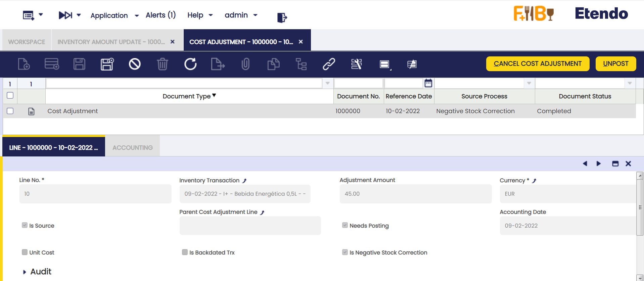Open form view of Cost Adjustment row
This screenshot has width=644, height=281.
pyautogui.click(x=31, y=111)
